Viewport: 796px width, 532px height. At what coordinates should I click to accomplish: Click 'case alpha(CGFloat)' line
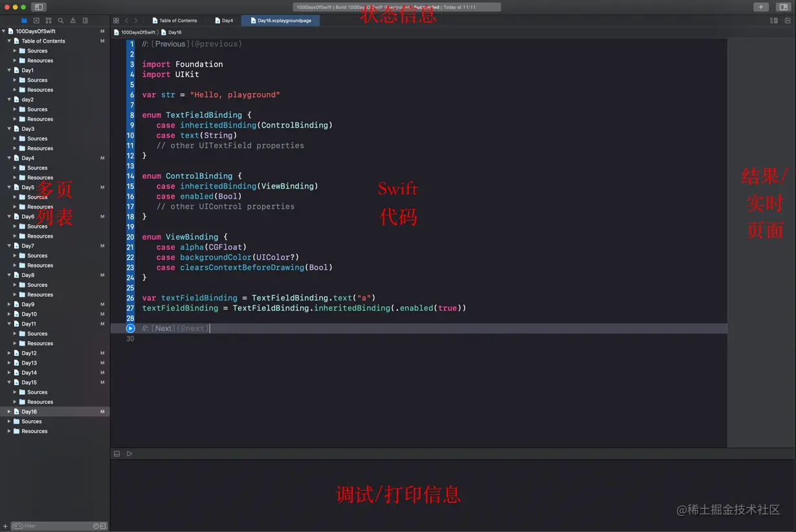(x=201, y=247)
